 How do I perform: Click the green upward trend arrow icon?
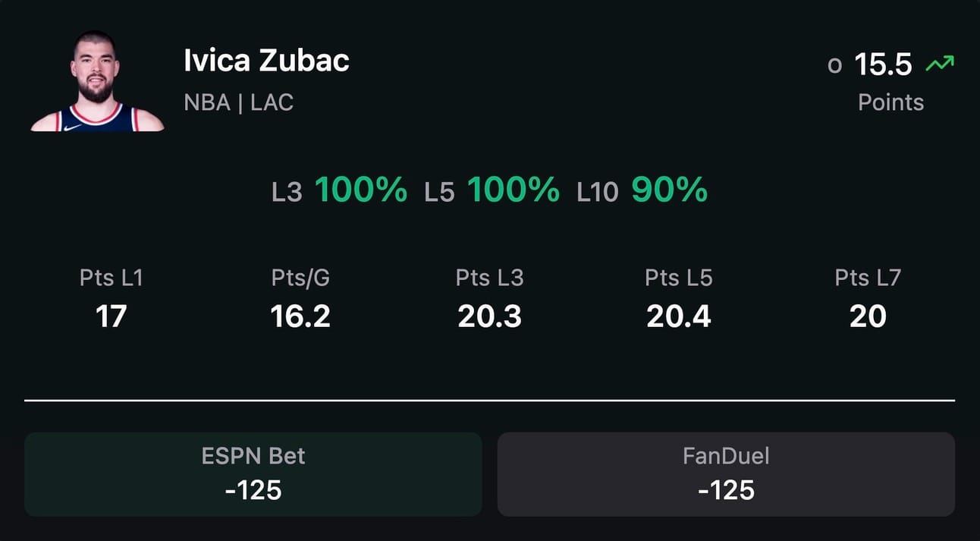click(x=940, y=64)
